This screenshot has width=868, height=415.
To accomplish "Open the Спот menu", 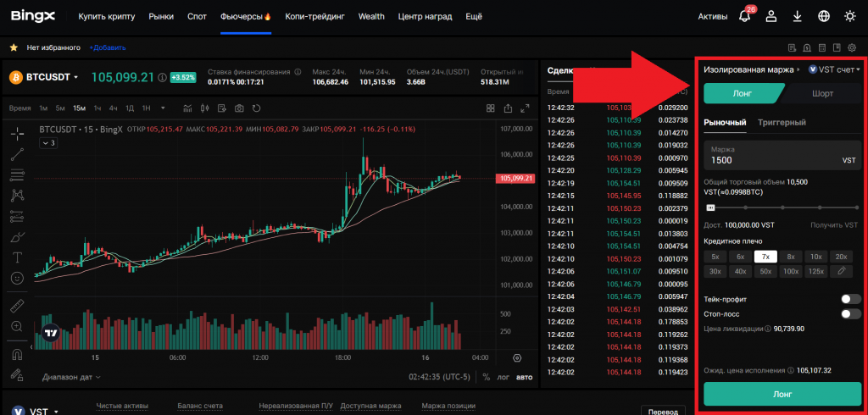I will [197, 17].
